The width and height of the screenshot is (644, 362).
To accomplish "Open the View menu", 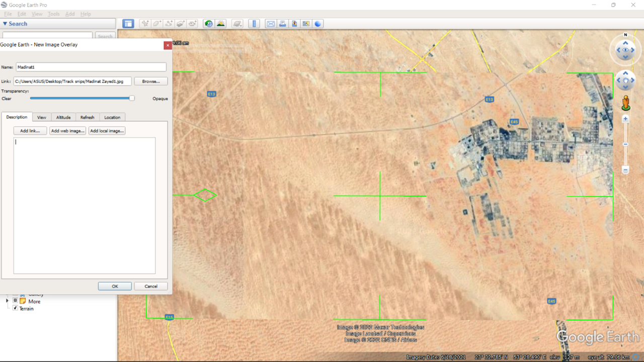I will [37, 14].
